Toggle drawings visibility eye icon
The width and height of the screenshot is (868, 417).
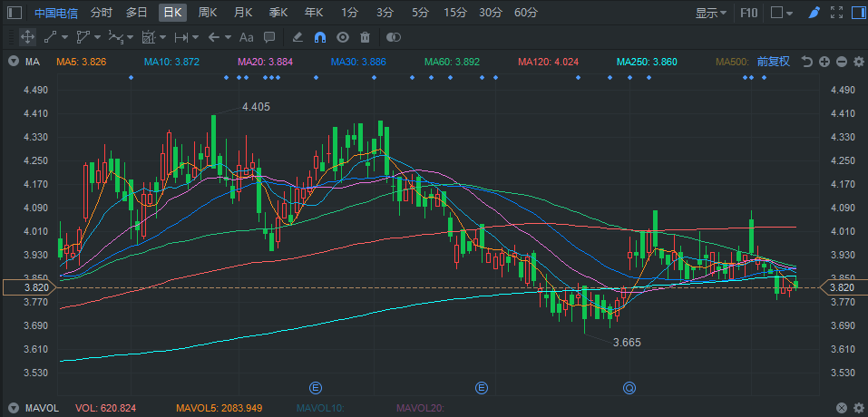(x=343, y=37)
